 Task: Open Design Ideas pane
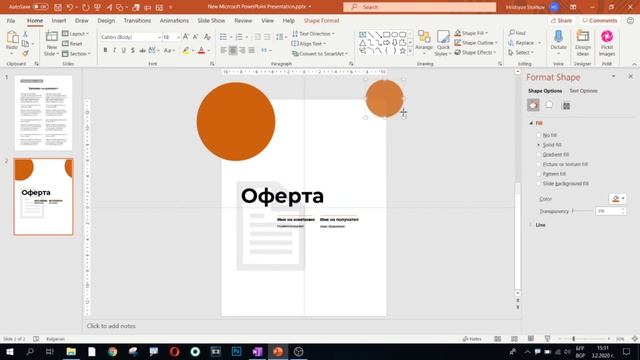pos(582,42)
